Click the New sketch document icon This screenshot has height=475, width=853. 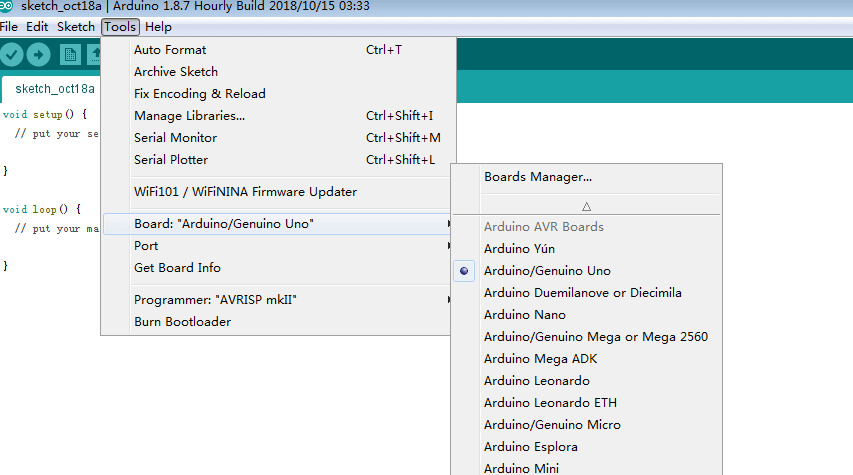click(x=70, y=54)
